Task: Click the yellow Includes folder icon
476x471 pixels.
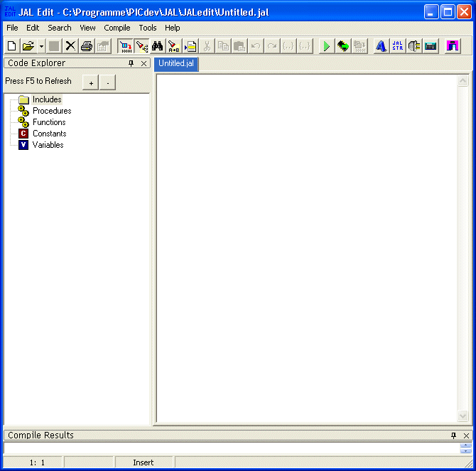Action: click(23, 99)
